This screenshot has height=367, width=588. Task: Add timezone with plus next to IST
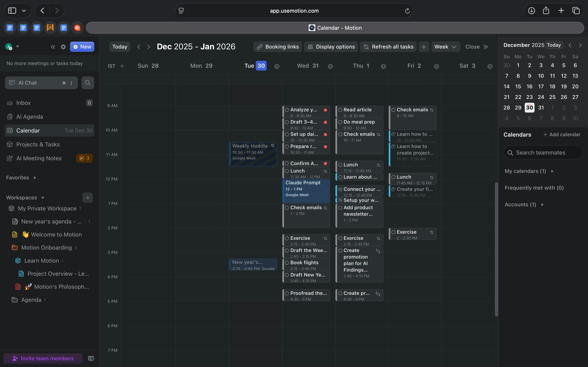tap(122, 66)
